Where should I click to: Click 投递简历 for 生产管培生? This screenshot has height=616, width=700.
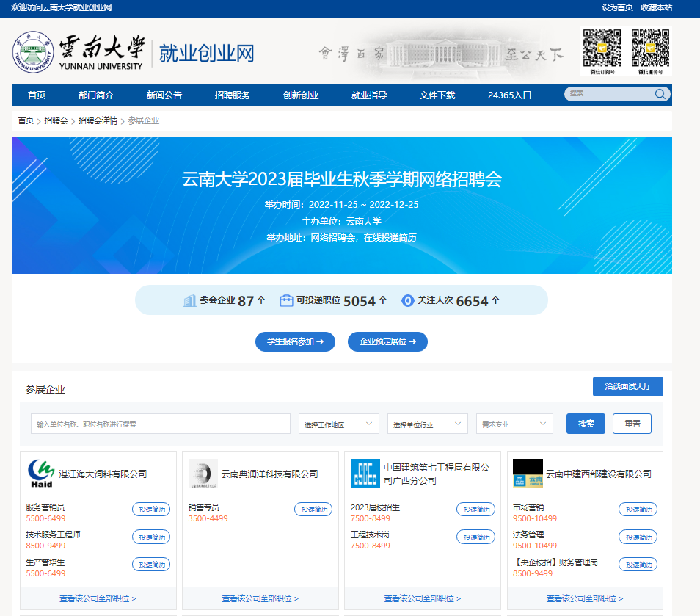point(151,565)
